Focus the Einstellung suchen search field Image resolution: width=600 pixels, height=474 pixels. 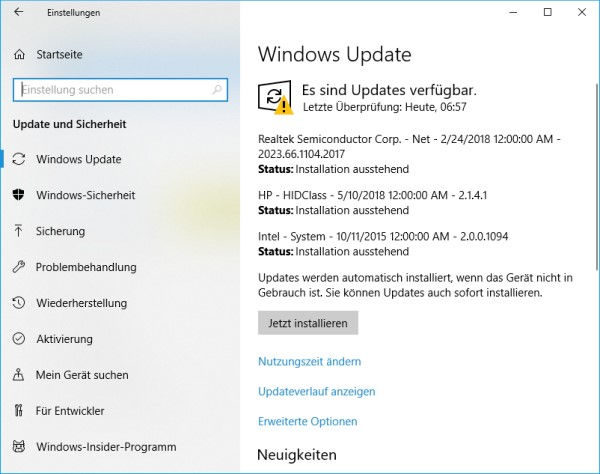(x=120, y=90)
